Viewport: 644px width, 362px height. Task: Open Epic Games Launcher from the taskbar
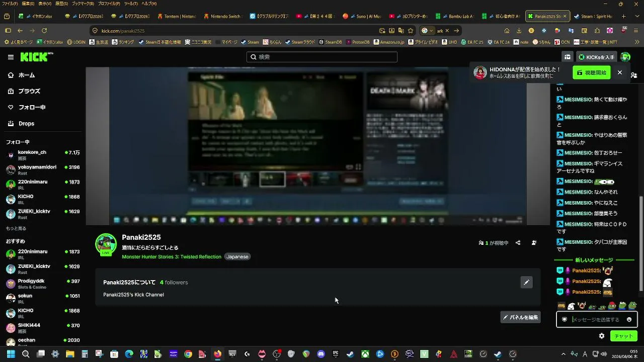[336, 354]
